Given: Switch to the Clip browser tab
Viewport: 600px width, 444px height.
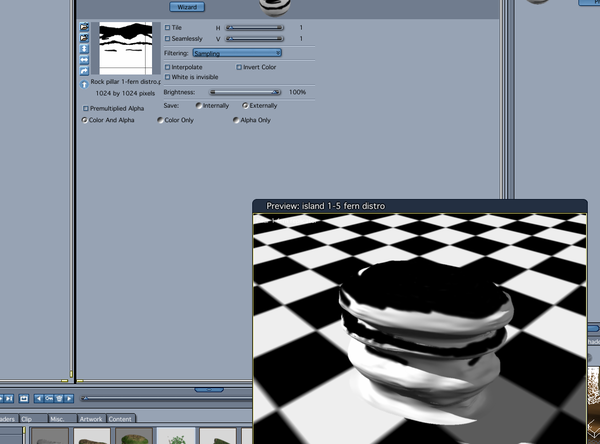Looking at the screenshot, I should tap(33, 419).
